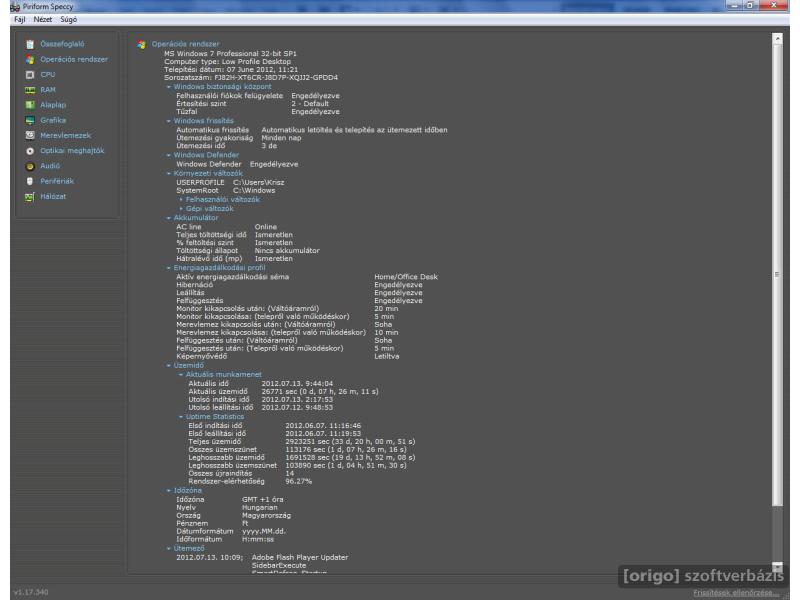The height and width of the screenshot is (600, 800).
Task: Select RAM section in the sidebar
Action: pos(48,90)
